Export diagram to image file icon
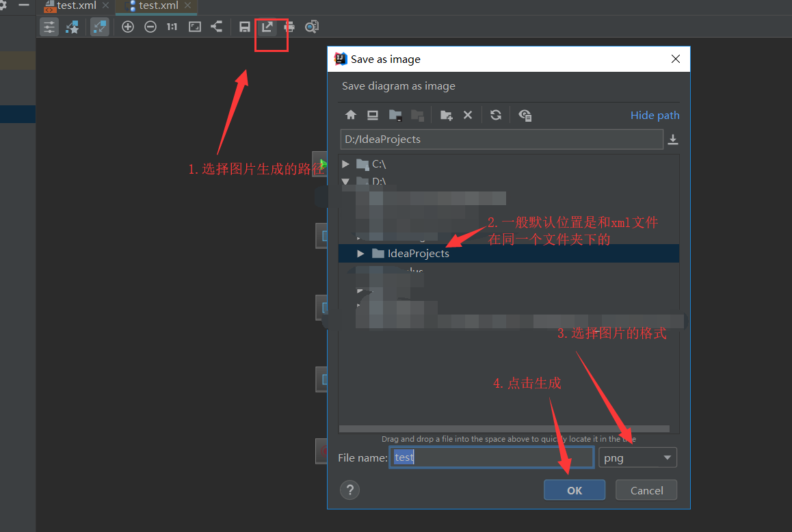The width and height of the screenshot is (792, 532). click(x=267, y=27)
